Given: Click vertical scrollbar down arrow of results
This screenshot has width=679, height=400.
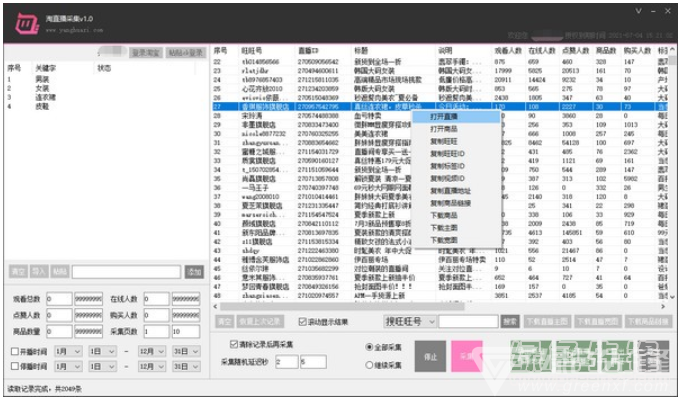Looking at the screenshot, I should [672, 297].
